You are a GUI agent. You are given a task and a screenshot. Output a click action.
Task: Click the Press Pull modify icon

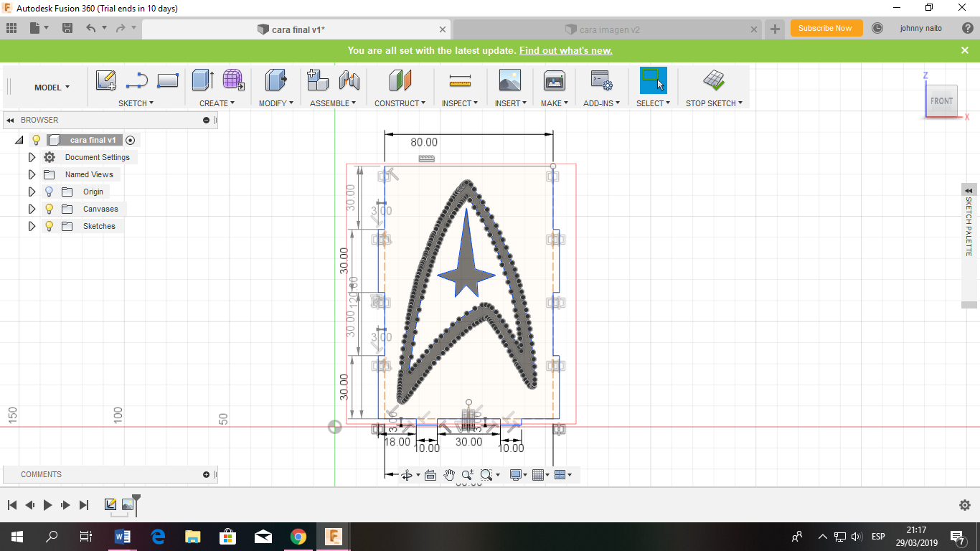click(x=275, y=80)
